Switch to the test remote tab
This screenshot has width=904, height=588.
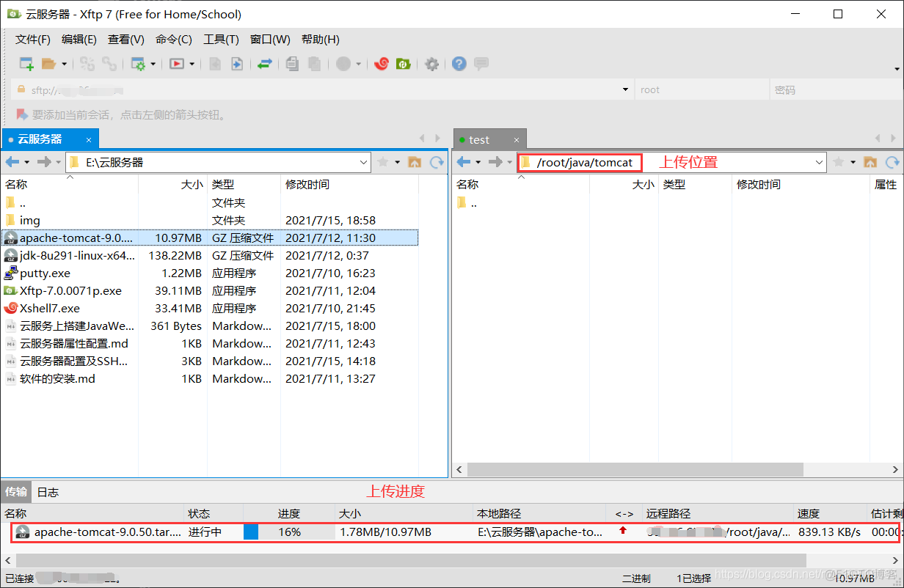pos(490,139)
